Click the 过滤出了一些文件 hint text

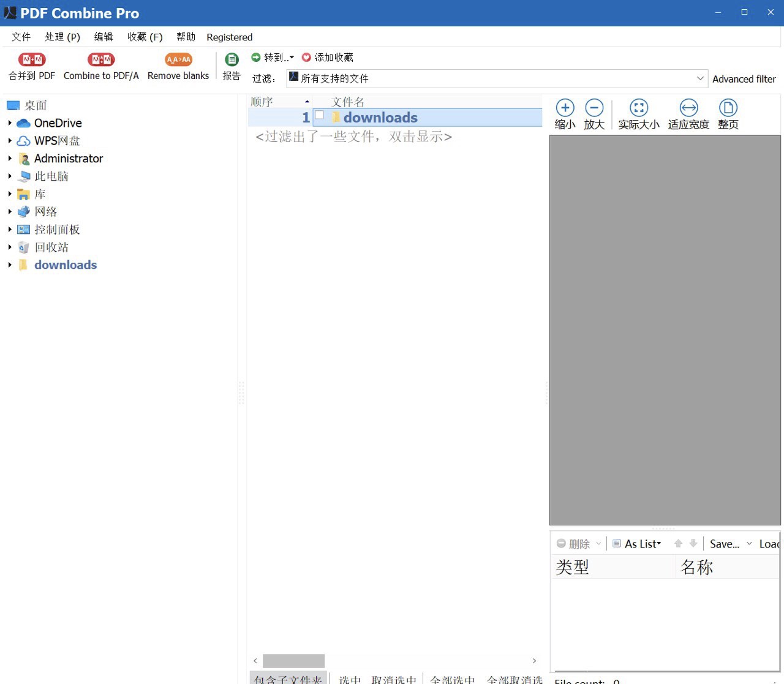(x=354, y=137)
